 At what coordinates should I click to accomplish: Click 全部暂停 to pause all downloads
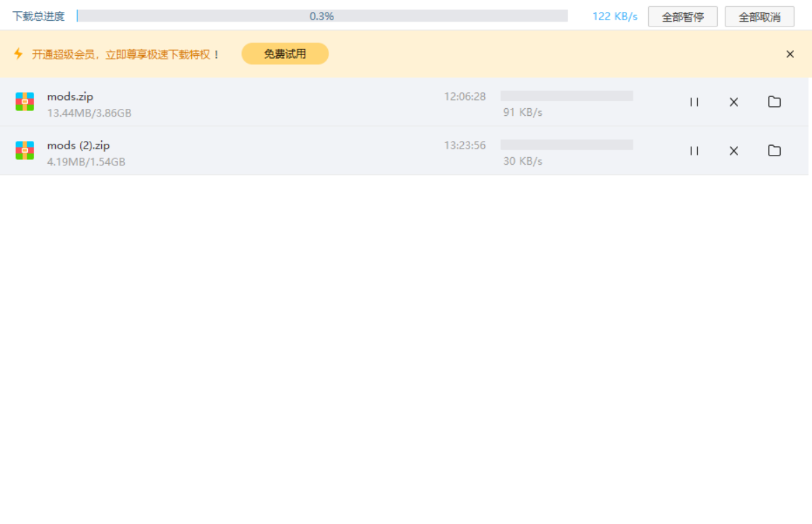click(682, 17)
